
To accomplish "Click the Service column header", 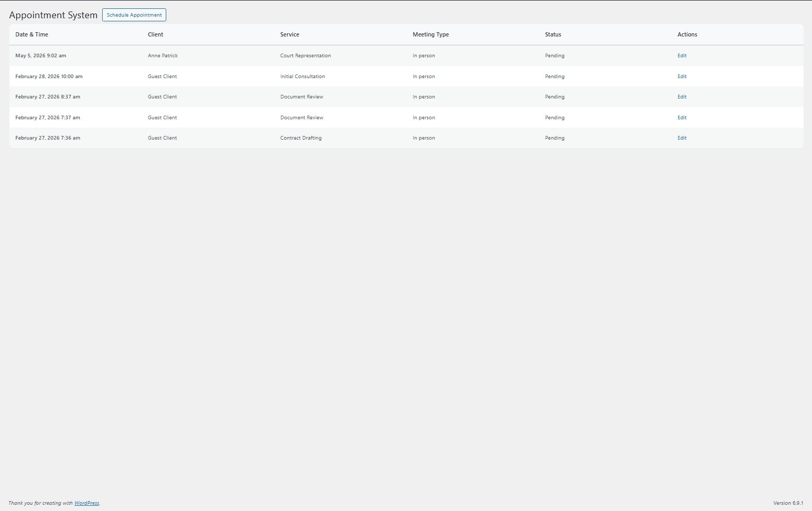I will click(x=290, y=35).
